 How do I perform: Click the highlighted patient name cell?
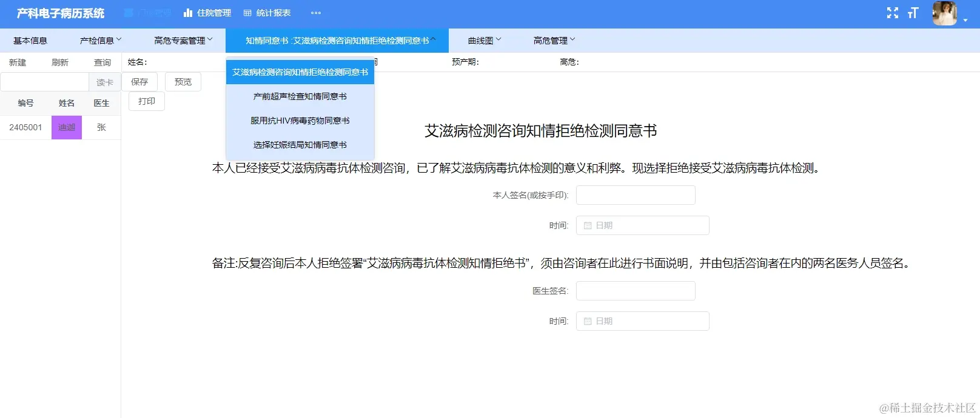click(67, 127)
